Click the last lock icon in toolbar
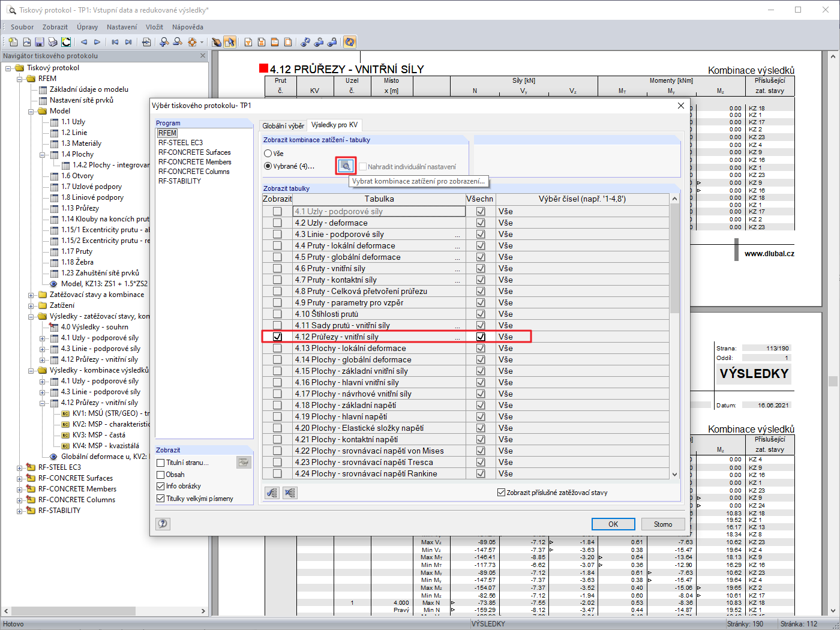 [332, 42]
